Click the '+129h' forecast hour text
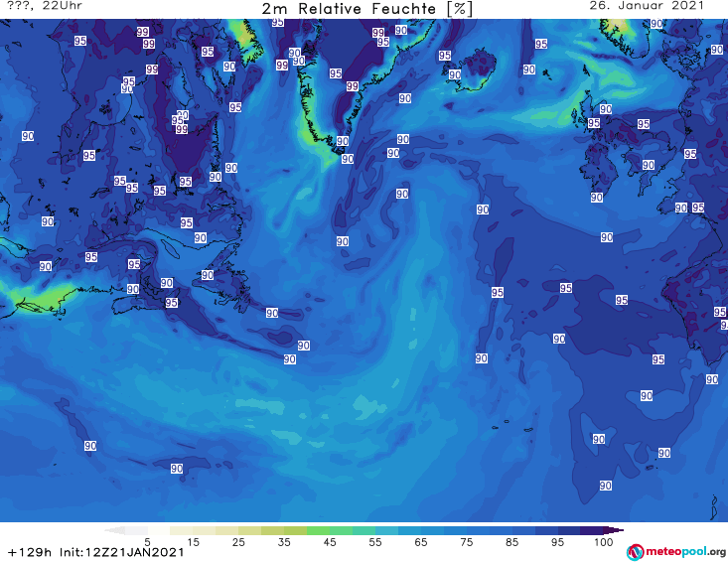The width and height of the screenshot is (728, 562). point(30,552)
